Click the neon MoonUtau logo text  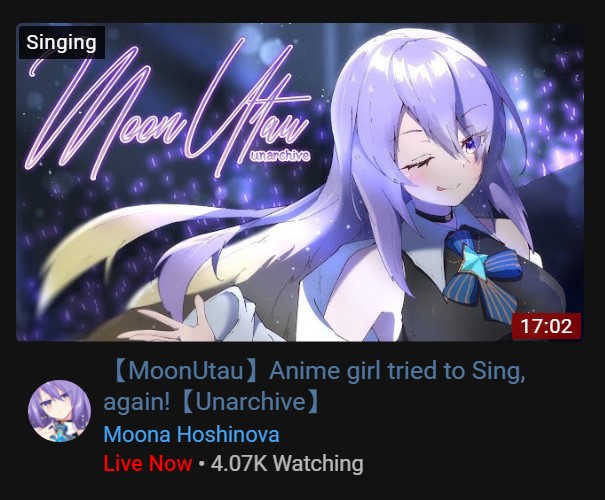pyautogui.click(x=168, y=112)
